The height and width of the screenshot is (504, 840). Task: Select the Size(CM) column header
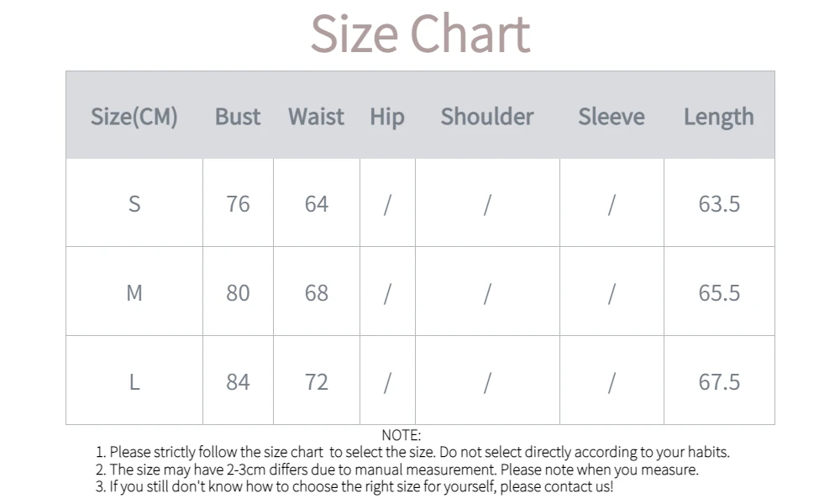click(134, 116)
